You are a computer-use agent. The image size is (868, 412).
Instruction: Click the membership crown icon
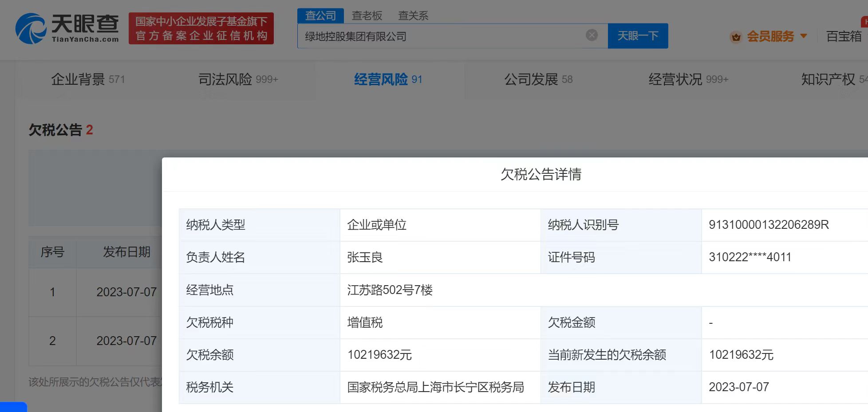[x=736, y=37]
